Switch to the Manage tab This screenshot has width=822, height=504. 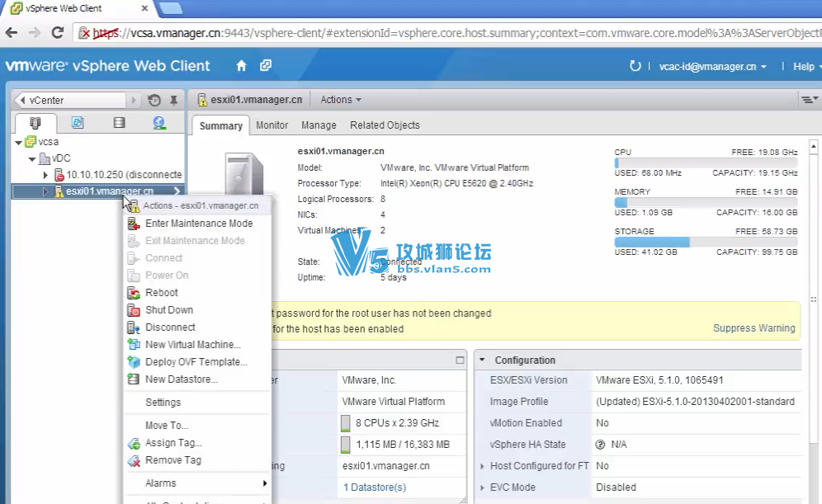(319, 125)
